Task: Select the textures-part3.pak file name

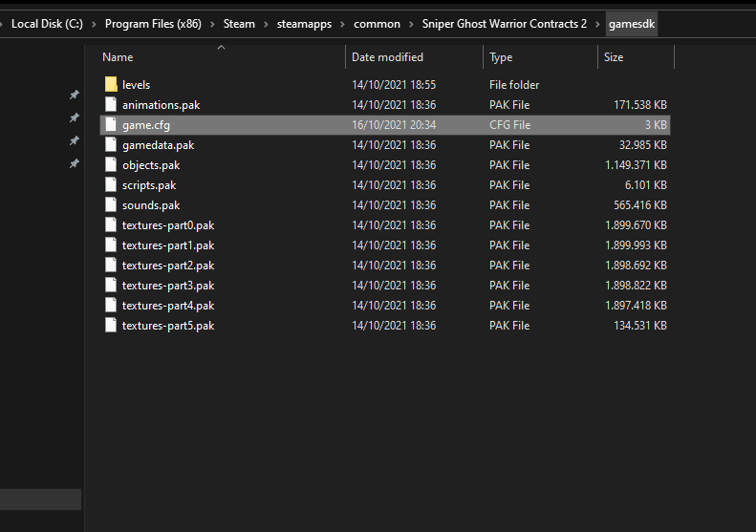Action: 168,286
